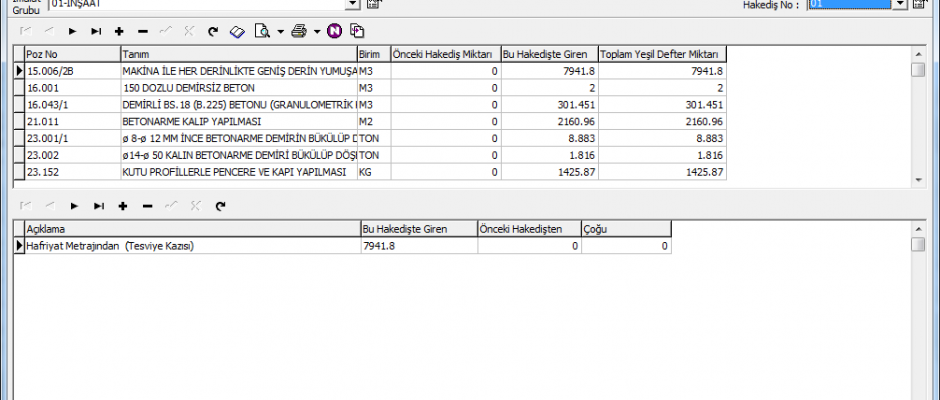Click the print preview magnifier icon
This screenshot has height=400, width=940.
click(x=262, y=32)
